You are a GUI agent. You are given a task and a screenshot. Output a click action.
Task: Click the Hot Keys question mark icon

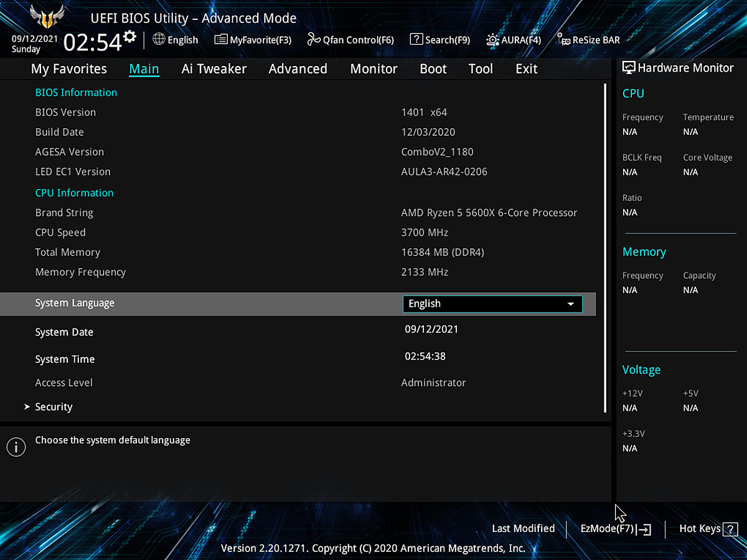[731, 530]
